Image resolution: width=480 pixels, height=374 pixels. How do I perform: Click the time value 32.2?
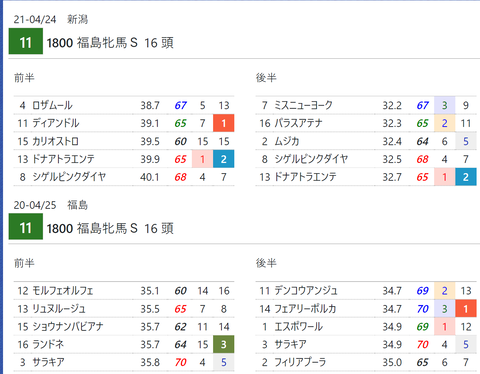pyautogui.click(x=392, y=105)
